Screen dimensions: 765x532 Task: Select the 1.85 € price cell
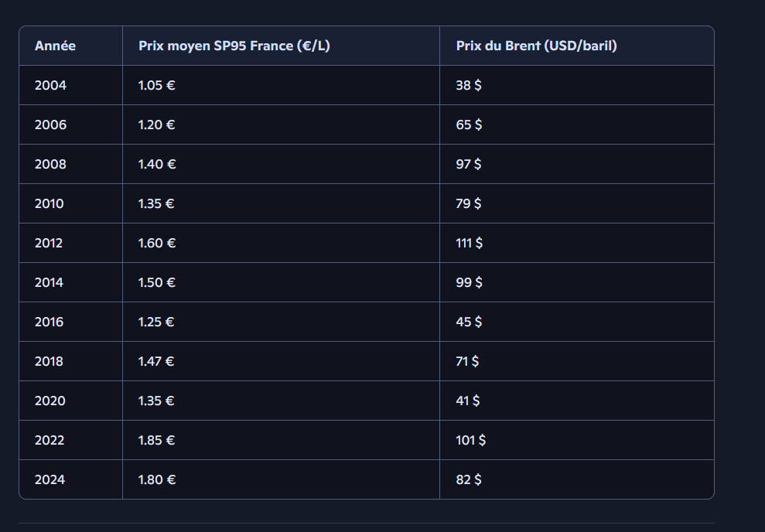[157, 441]
